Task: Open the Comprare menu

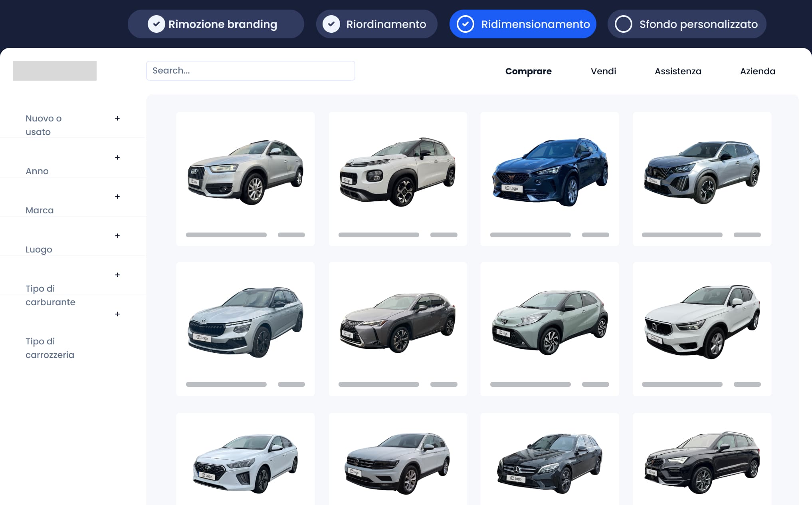Action: click(x=528, y=72)
